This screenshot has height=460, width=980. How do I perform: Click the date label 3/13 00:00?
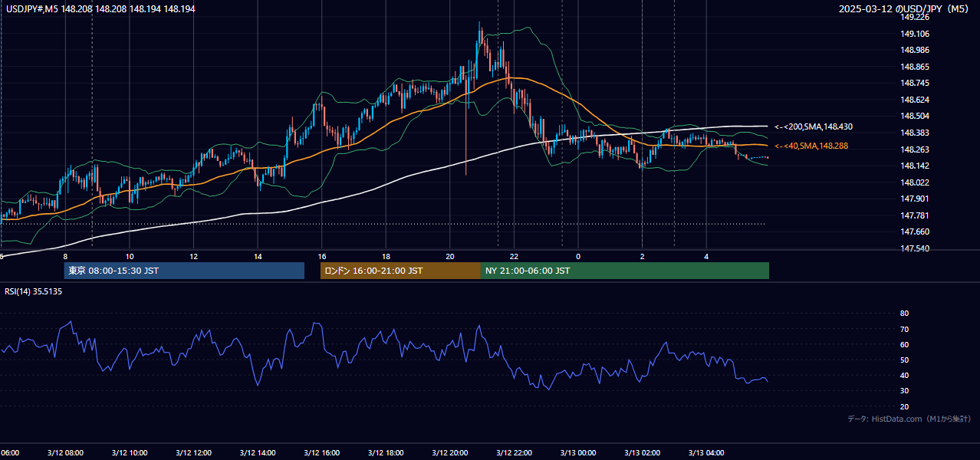578,453
